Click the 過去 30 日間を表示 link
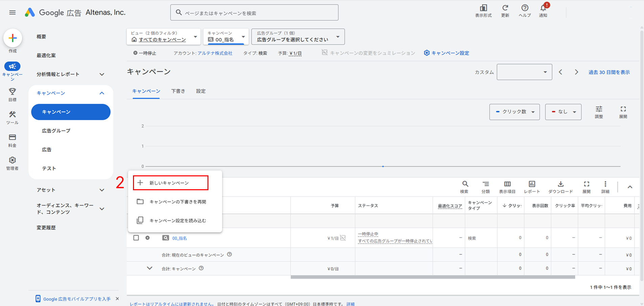The height and width of the screenshot is (306, 644). click(609, 72)
